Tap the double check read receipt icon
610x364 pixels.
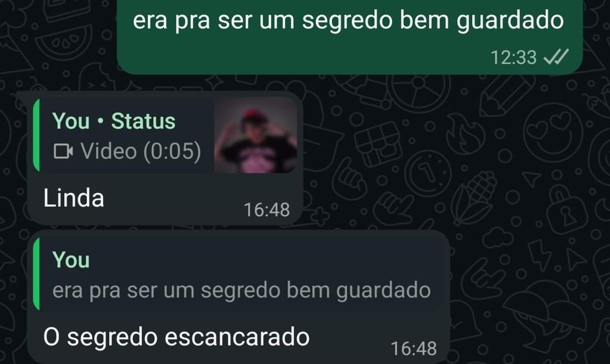tap(556, 57)
